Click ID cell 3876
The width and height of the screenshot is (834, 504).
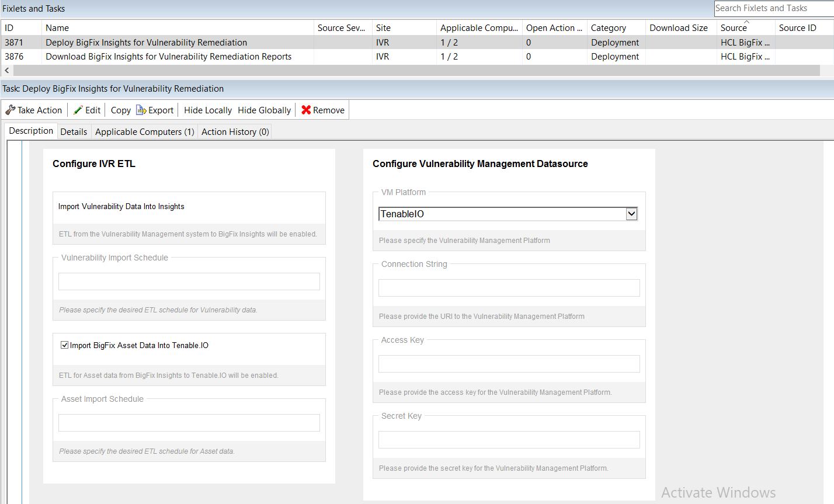(x=14, y=57)
